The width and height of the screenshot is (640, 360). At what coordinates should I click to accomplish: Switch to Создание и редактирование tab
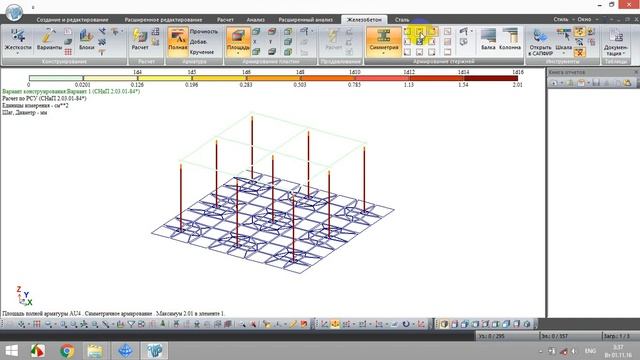[x=72, y=20]
